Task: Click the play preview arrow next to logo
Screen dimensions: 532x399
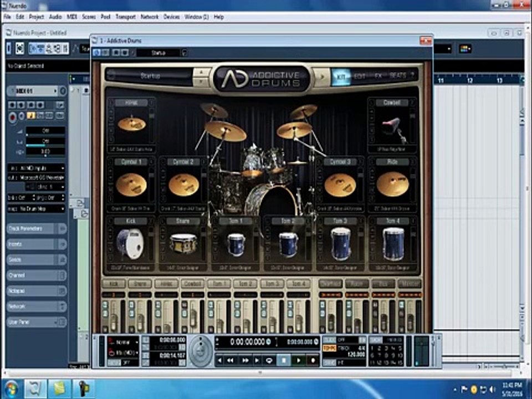Action: click(x=322, y=76)
